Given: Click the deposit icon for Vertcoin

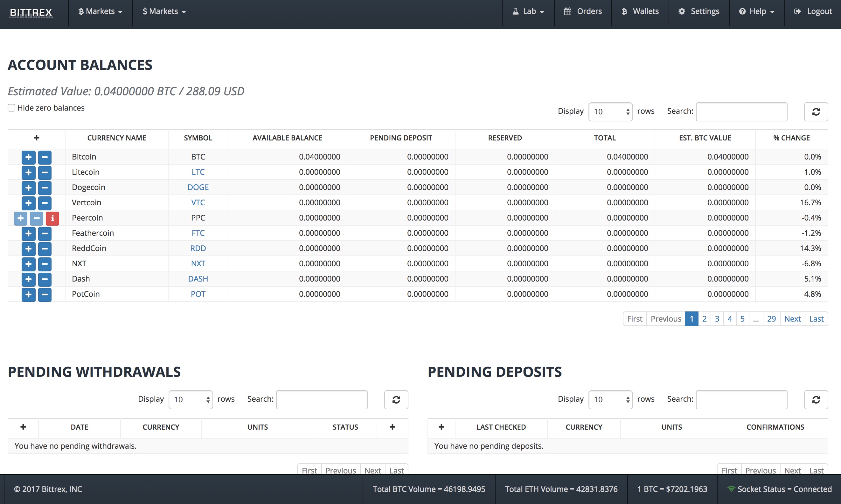Looking at the screenshot, I should point(28,202).
